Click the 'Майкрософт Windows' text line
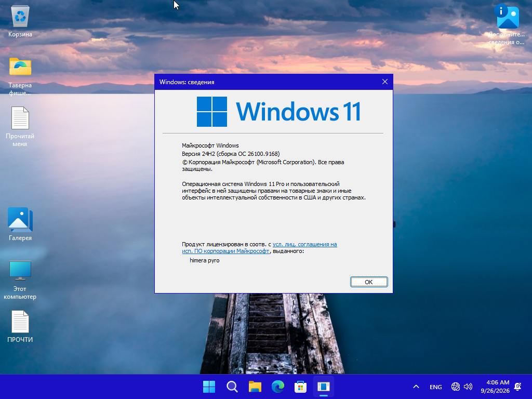The height and width of the screenshot is (399, 532). (x=210, y=145)
